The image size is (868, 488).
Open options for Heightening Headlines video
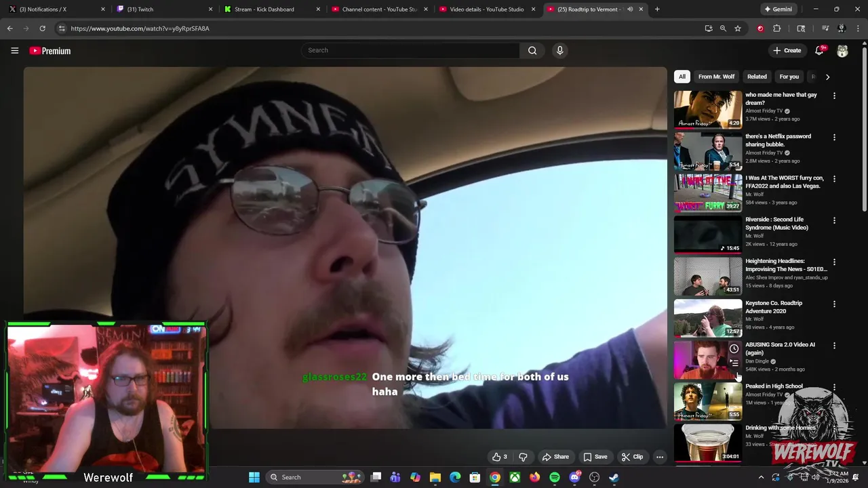834,262
